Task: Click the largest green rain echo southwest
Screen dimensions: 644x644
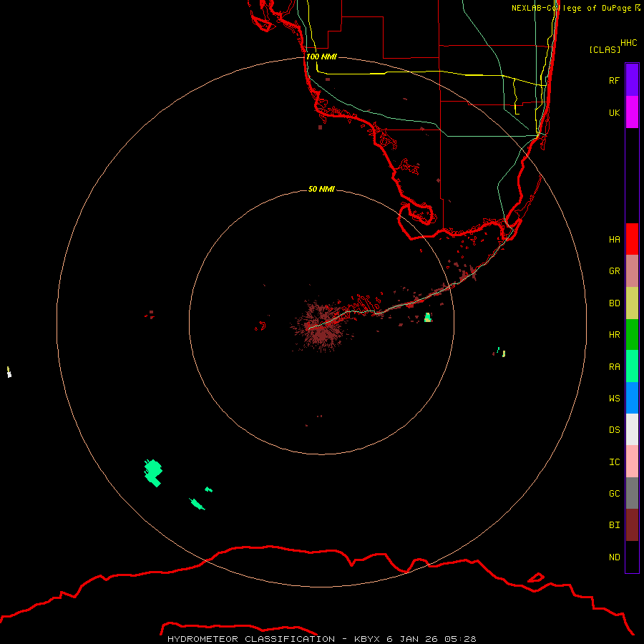Action: [x=153, y=473]
